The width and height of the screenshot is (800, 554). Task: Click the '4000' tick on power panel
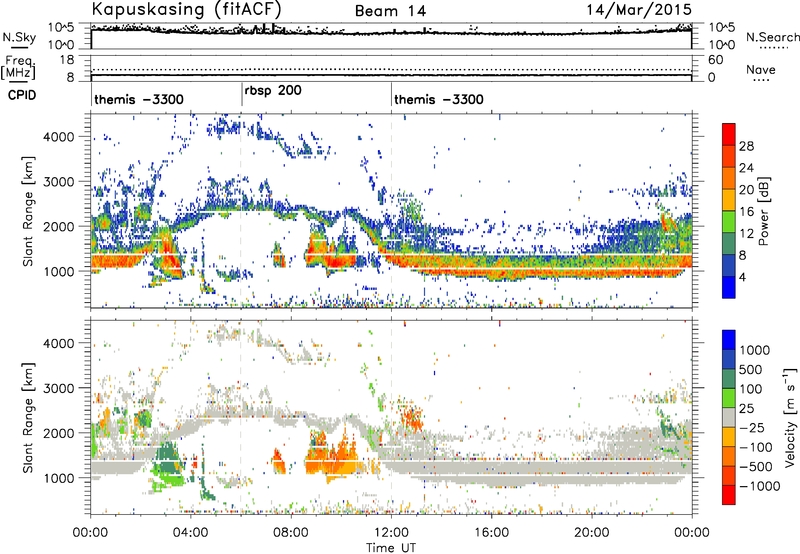click(59, 137)
